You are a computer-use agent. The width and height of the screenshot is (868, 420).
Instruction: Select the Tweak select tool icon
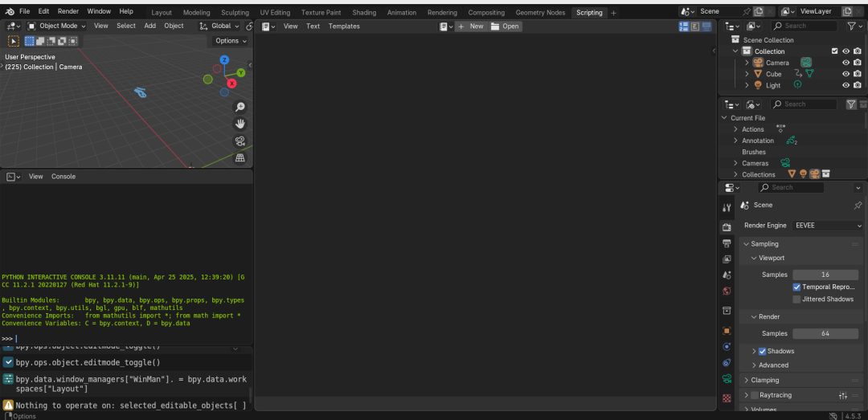point(14,41)
